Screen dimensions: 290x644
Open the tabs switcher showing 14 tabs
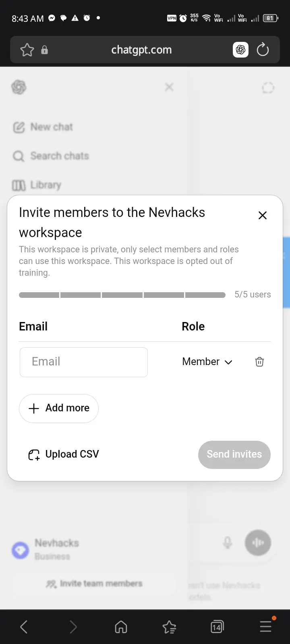(x=217, y=627)
